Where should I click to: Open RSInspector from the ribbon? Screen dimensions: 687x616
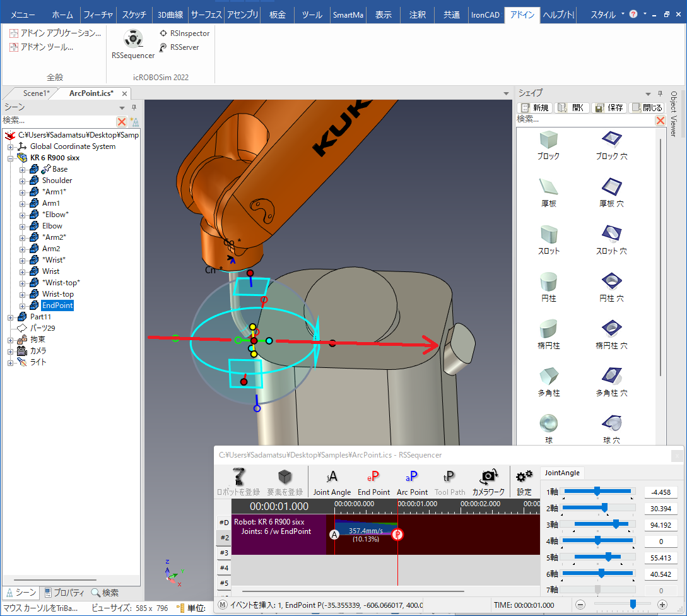coord(184,33)
